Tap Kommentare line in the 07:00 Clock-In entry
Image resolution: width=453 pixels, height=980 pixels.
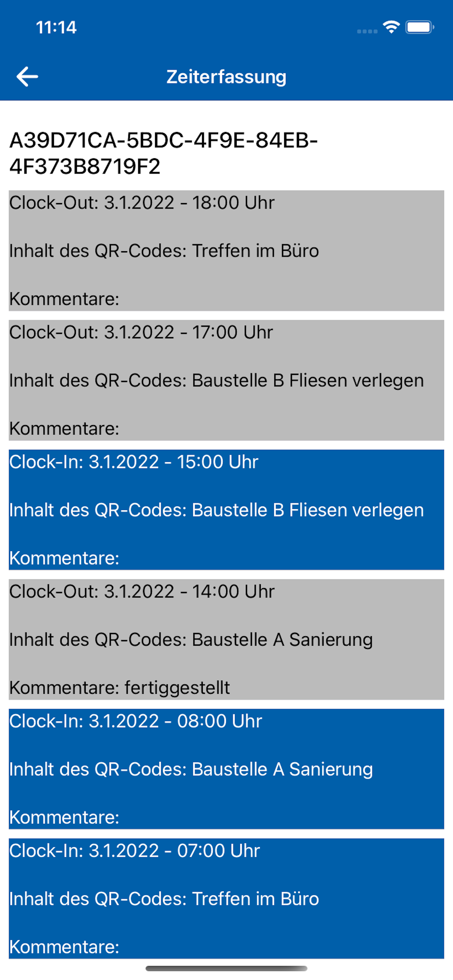tap(64, 947)
